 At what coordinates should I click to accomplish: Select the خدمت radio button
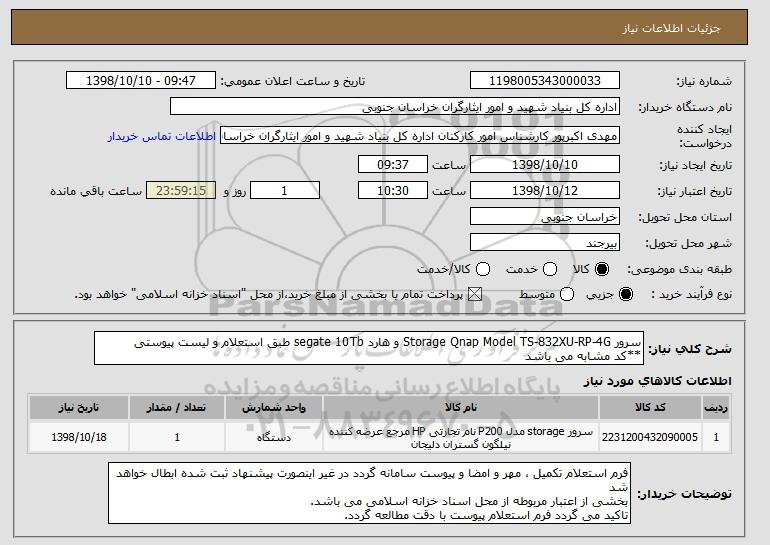550,269
